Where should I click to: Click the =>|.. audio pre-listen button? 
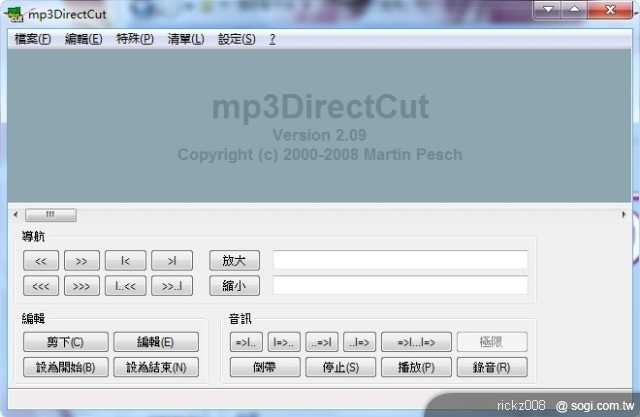coord(246,342)
